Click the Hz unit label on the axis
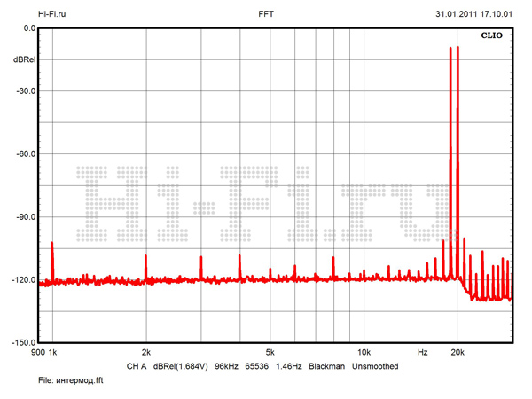 click(x=423, y=352)
